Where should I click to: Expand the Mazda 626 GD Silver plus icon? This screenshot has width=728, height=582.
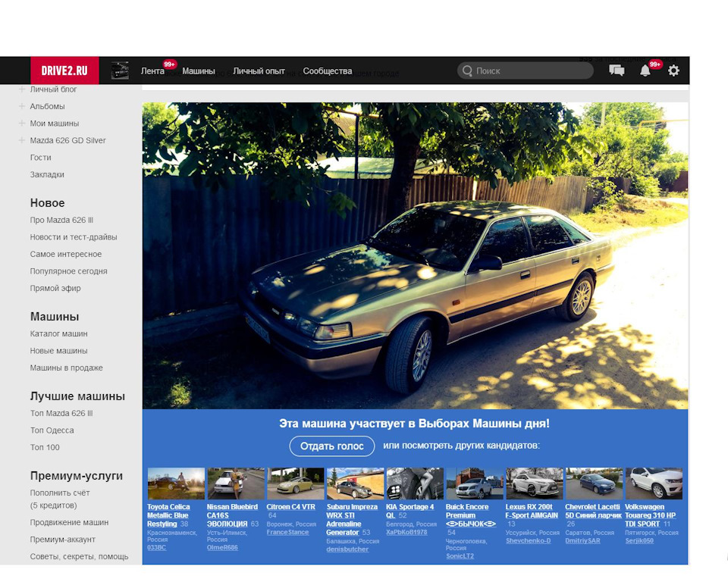click(22, 140)
